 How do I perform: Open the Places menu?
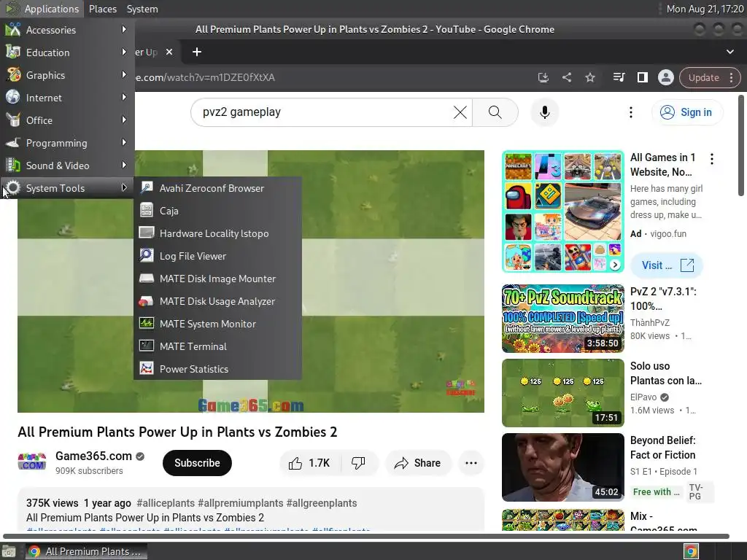coord(102,9)
